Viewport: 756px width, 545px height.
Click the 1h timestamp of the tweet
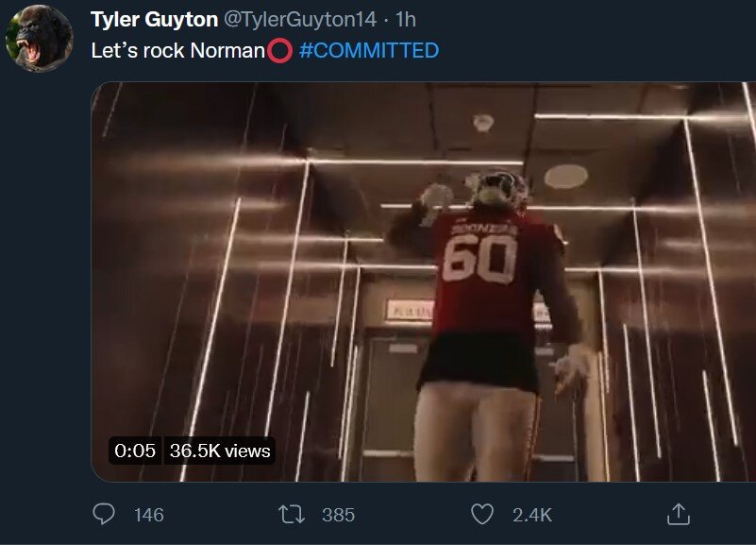point(405,20)
